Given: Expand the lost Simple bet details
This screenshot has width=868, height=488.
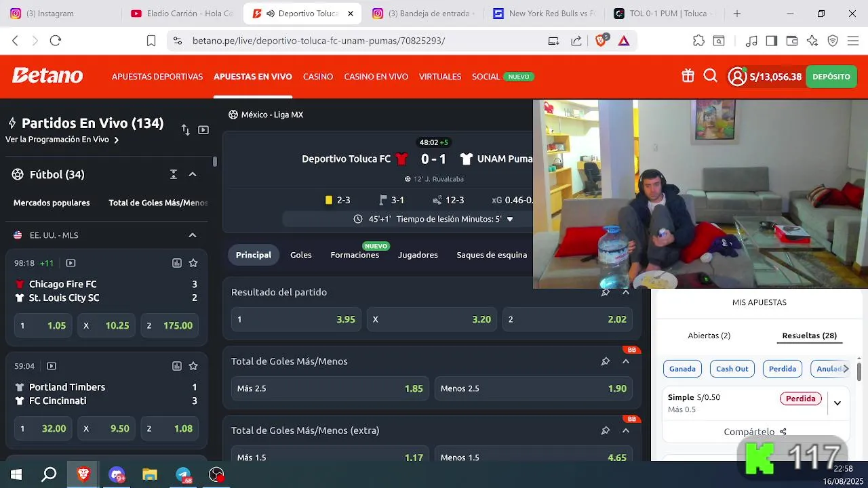Looking at the screenshot, I should point(837,403).
